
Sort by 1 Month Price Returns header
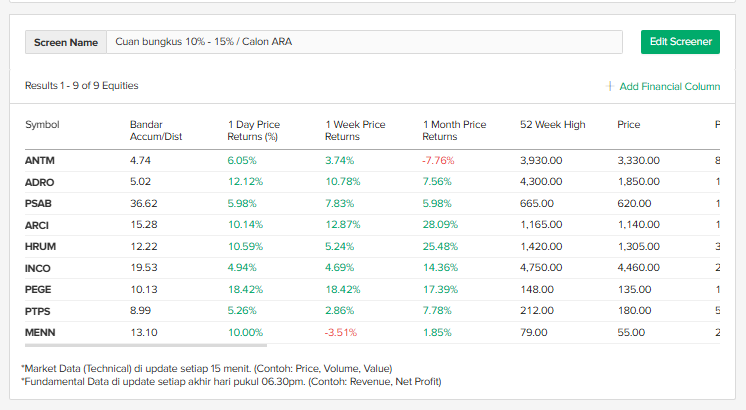click(x=454, y=131)
